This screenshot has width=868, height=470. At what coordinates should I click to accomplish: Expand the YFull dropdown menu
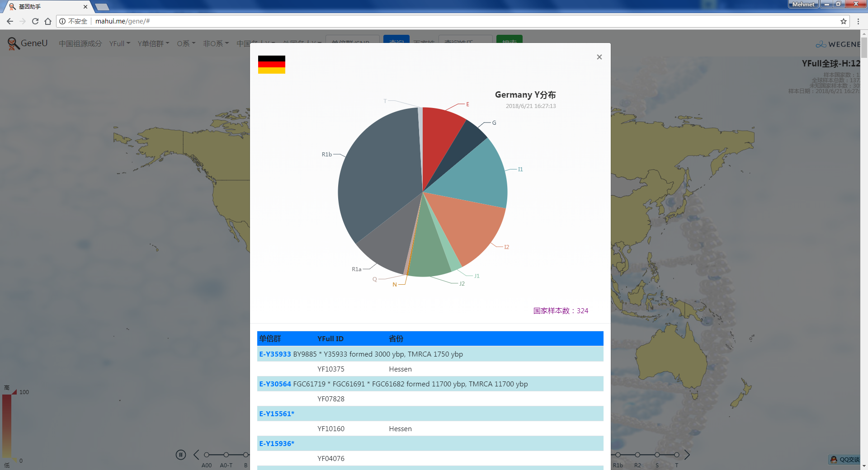[119, 43]
